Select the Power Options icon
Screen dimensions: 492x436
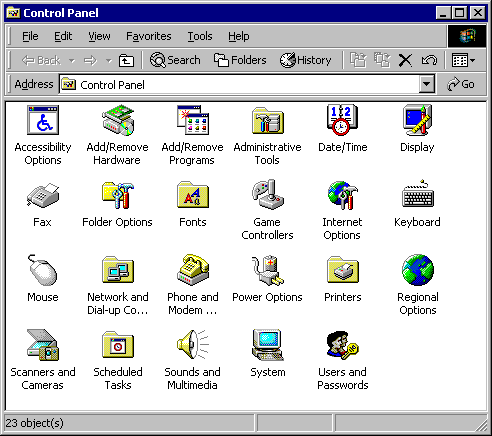point(268,270)
